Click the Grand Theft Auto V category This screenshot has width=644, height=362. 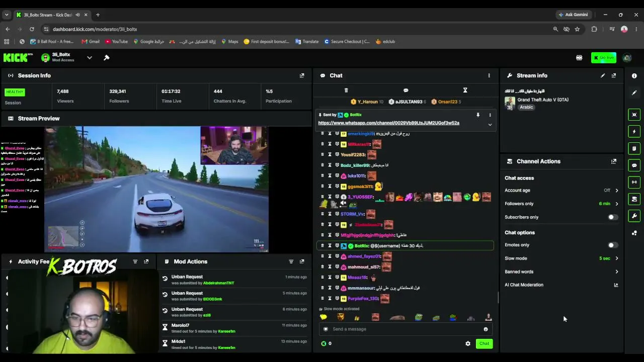click(x=543, y=100)
